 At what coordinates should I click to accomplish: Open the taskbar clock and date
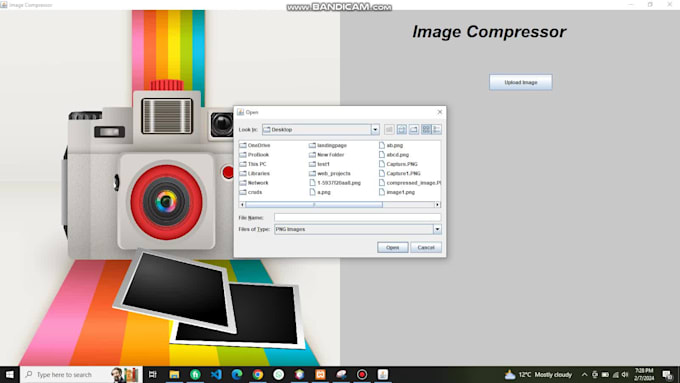click(644, 374)
